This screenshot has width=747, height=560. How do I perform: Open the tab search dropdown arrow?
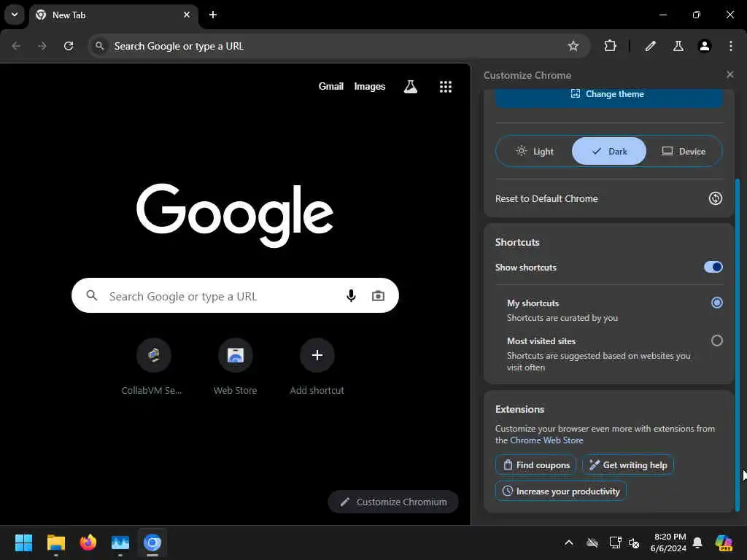pyautogui.click(x=15, y=15)
